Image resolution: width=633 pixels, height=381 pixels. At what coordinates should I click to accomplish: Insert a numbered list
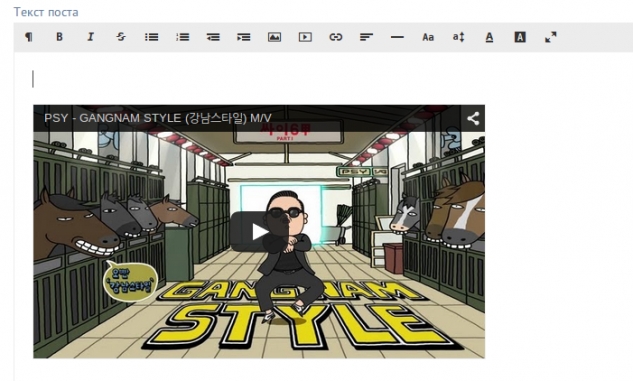coord(182,37)
